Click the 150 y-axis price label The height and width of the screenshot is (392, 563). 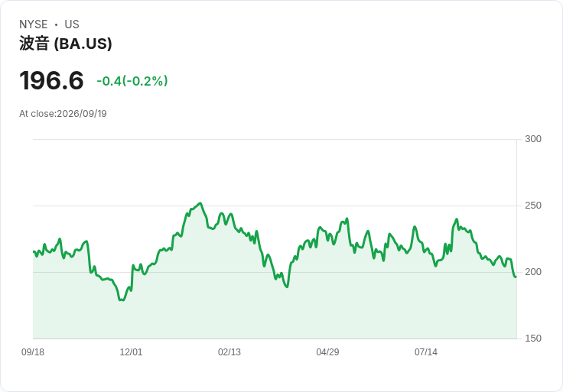pyautogui.click(x=533, y=339)
